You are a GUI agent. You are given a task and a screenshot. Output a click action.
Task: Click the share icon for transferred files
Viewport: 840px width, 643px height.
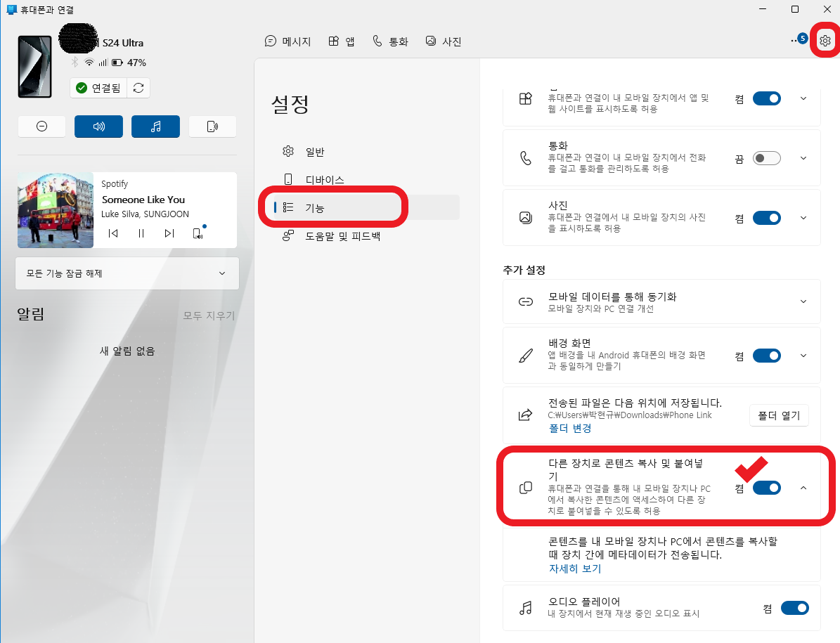526,415
